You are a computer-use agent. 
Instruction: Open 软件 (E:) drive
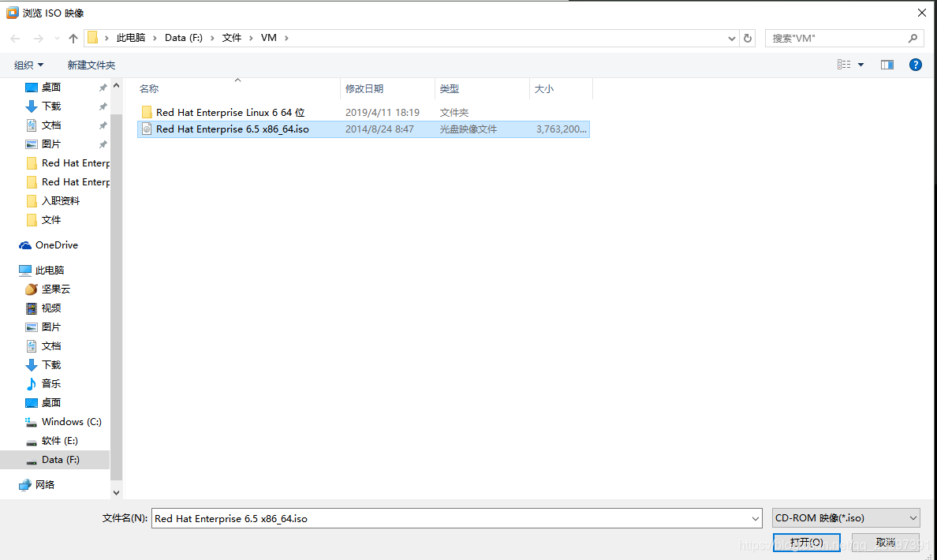tap(59, 441)
